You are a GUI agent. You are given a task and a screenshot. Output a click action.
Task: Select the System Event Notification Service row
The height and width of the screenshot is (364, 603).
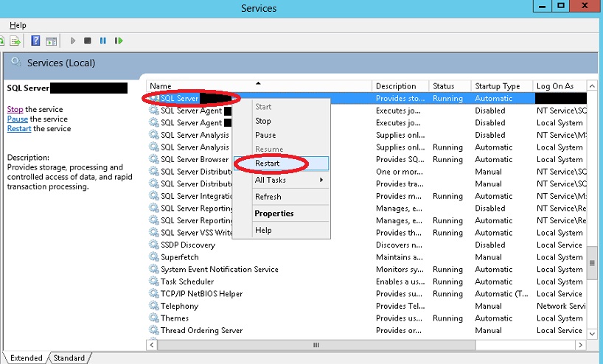point(367,269)
